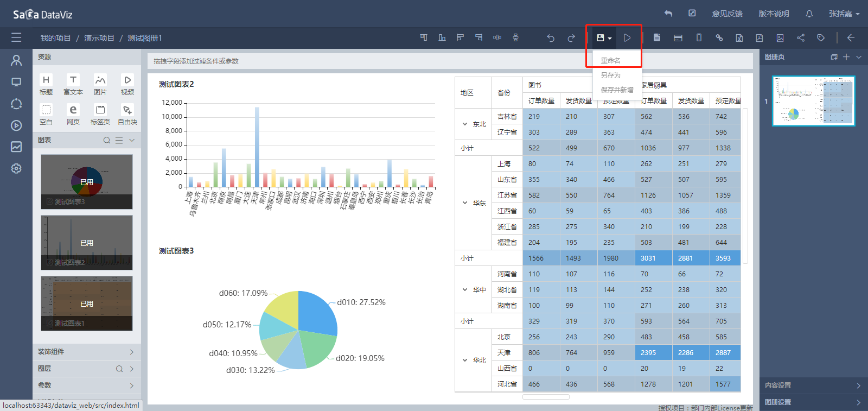Collapse the 华北 region row

pyautogui.click(x=465, y=361)
